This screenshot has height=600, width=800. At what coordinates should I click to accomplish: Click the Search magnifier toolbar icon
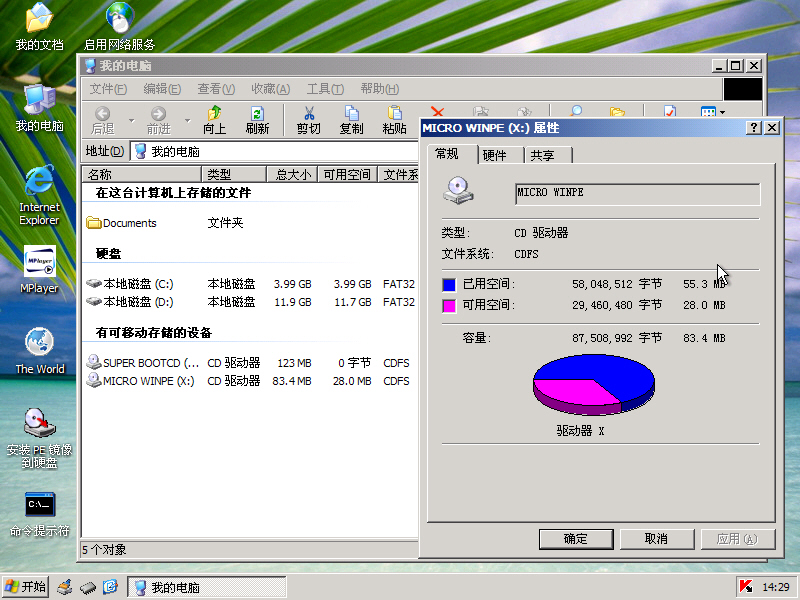pyautogui.click(x=576, y=111)
